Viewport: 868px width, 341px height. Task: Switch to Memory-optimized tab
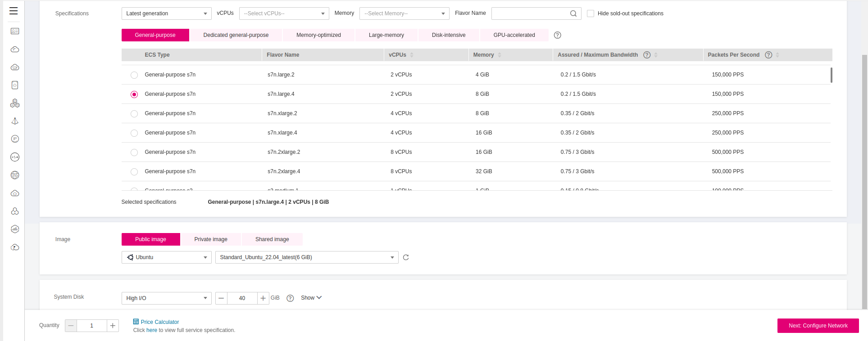pos(318,35)
